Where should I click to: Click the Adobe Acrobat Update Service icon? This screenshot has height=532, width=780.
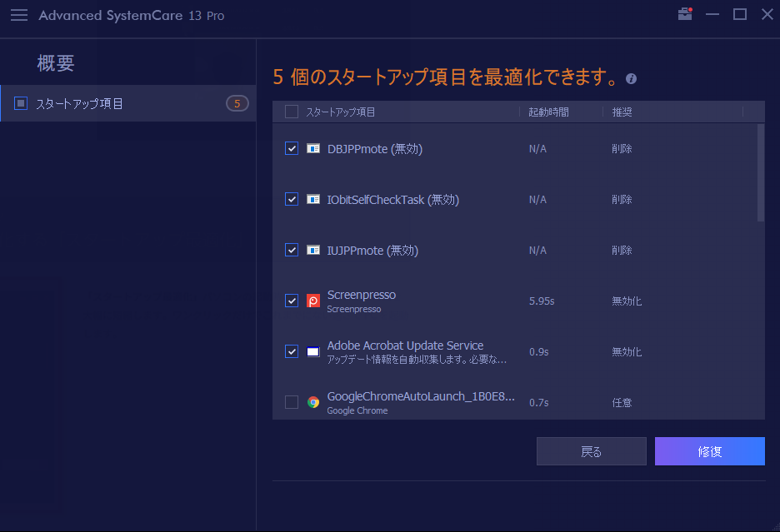click(x=312, y=351)
